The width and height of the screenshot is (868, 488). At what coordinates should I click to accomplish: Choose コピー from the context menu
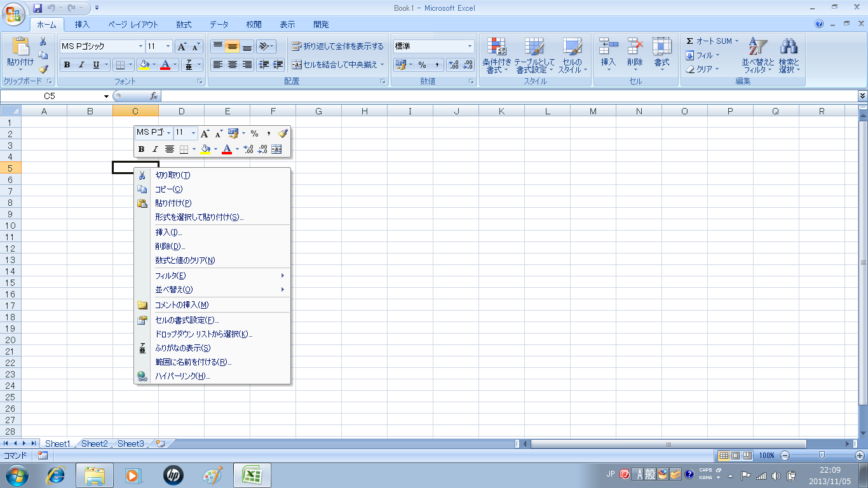tap(169, 189)
